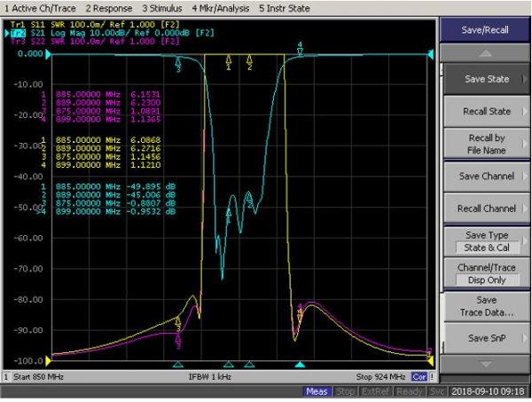
Task: Click the Svc status indicator
Action: click(436, 391)
